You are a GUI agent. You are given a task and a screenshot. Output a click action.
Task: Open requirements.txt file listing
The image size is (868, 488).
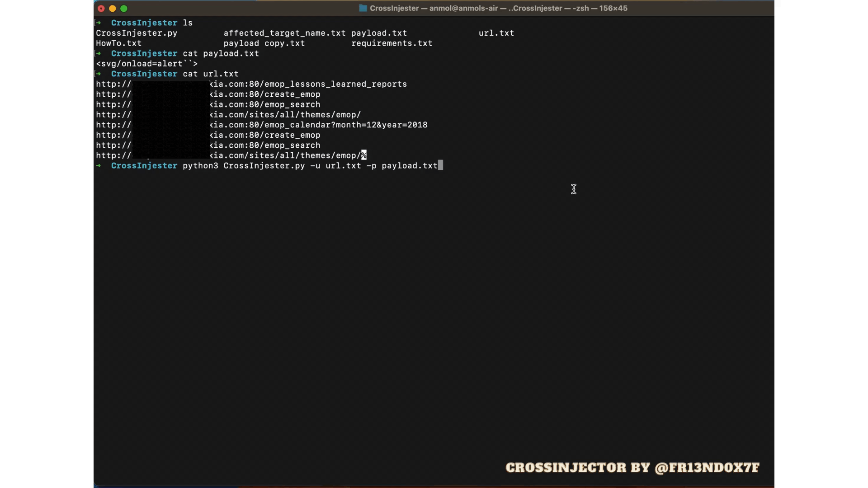click(x=392, y=43)
